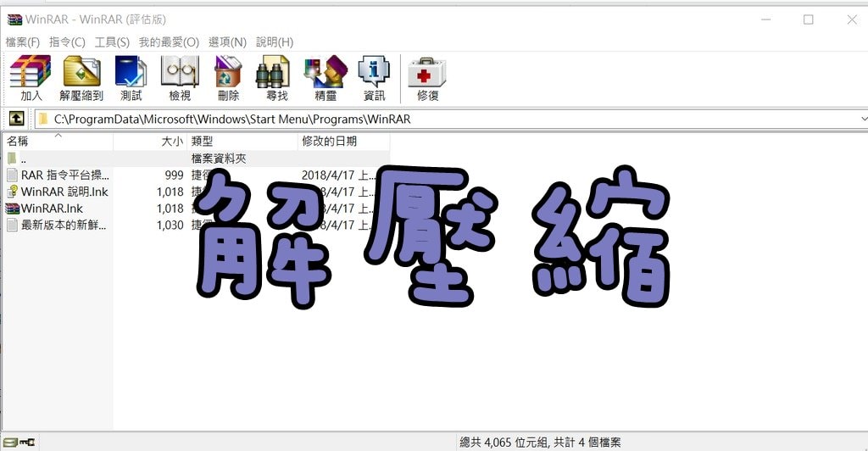Click the folder icon in the address bar
The height and width of the screenshot is (451, 868).
[x=43, y=119]
